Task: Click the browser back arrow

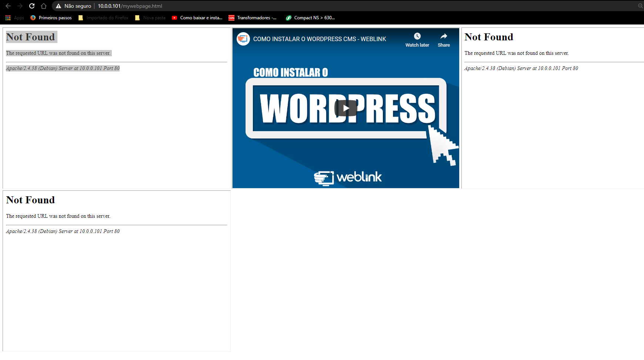Action: 8,6
